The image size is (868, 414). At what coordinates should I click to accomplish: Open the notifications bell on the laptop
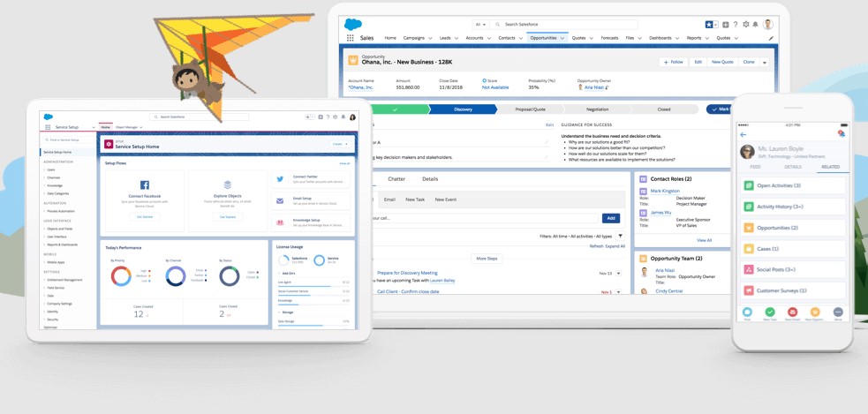(755, 25)
